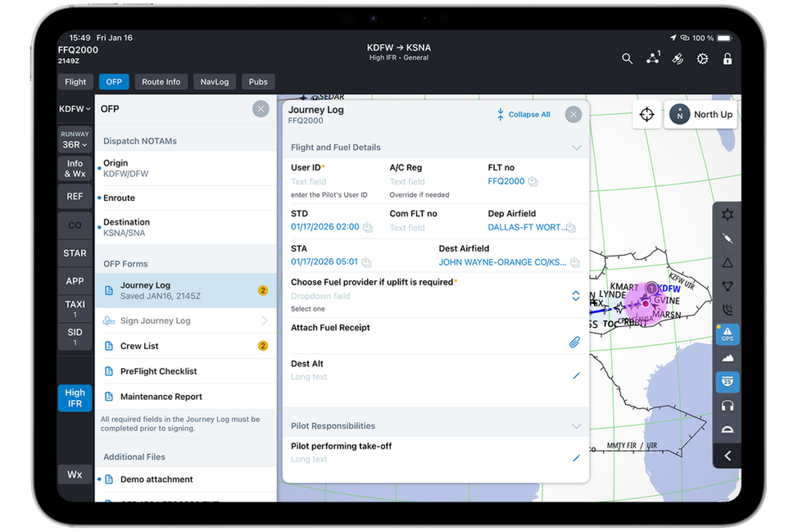Open settings gear in top bar
Viewport: 798px width, 532px height.
[x=702, y=59]
